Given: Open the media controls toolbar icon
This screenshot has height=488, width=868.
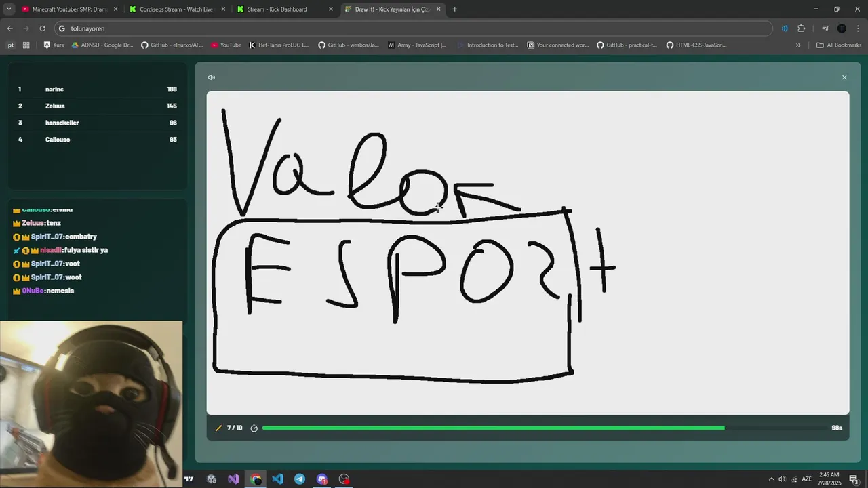Looking at the screenshot, I should [x=825, y=28].
